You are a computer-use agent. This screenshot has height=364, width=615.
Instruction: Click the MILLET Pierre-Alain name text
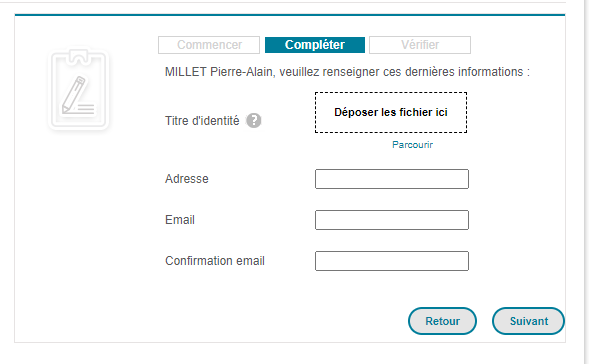[218, 72]
